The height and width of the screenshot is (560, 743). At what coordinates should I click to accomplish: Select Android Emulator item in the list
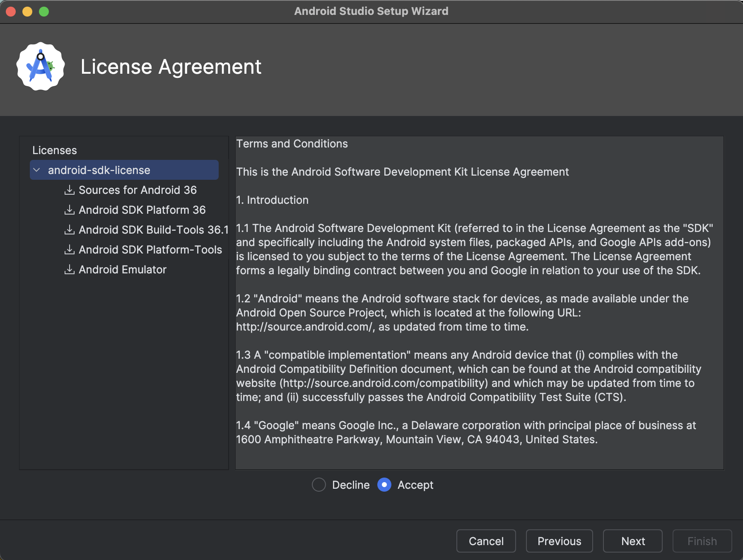tap(123, 270)
